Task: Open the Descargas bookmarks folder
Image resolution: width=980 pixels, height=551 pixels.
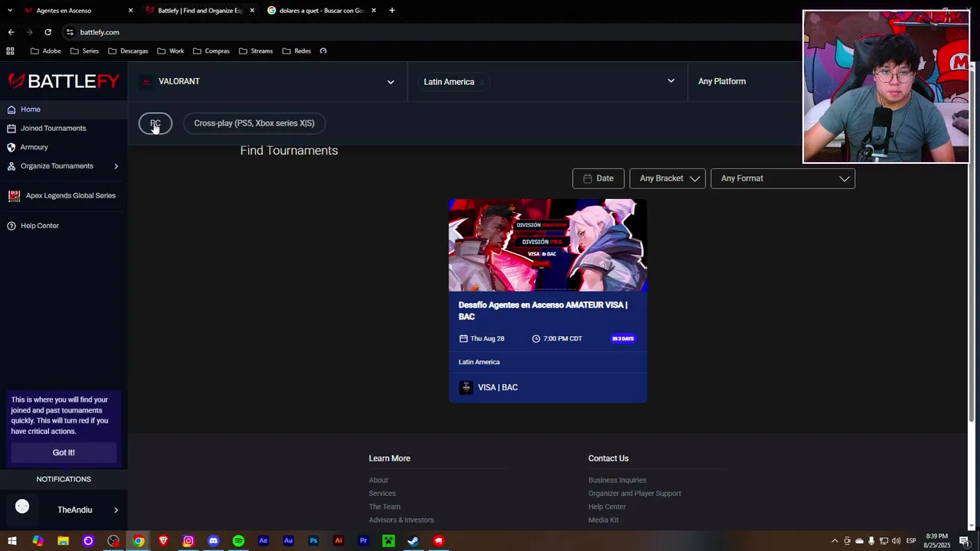Action: coord(128,51)
